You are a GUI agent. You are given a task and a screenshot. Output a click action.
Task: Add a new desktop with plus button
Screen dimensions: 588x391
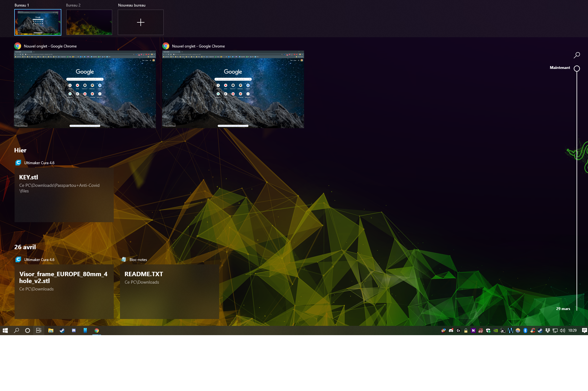tap(141, 22)
